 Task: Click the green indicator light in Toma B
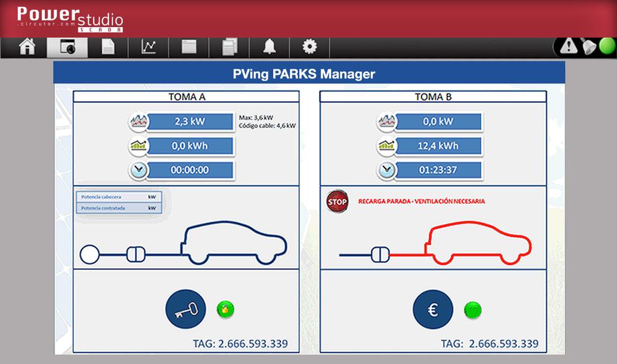pos(473,310)
